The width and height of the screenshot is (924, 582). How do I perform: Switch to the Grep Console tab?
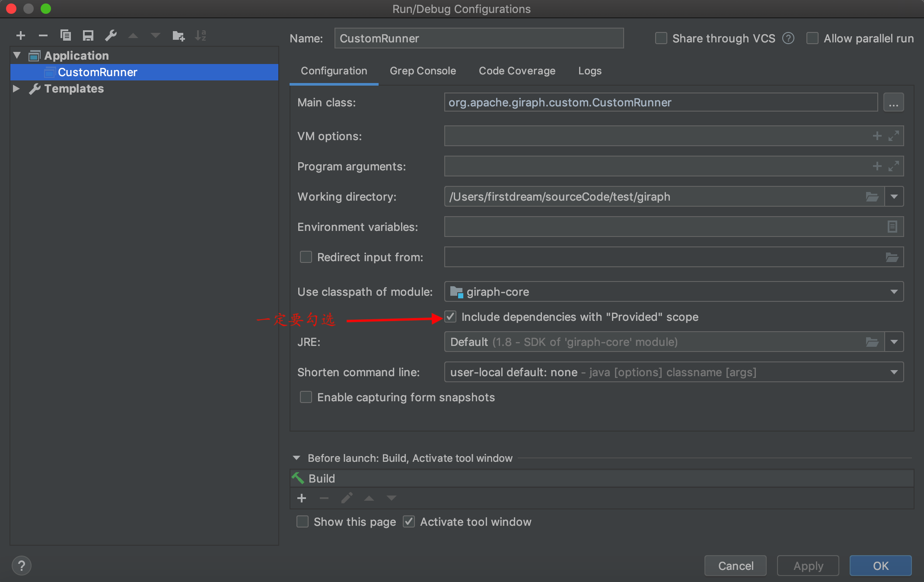coord(423,71)
